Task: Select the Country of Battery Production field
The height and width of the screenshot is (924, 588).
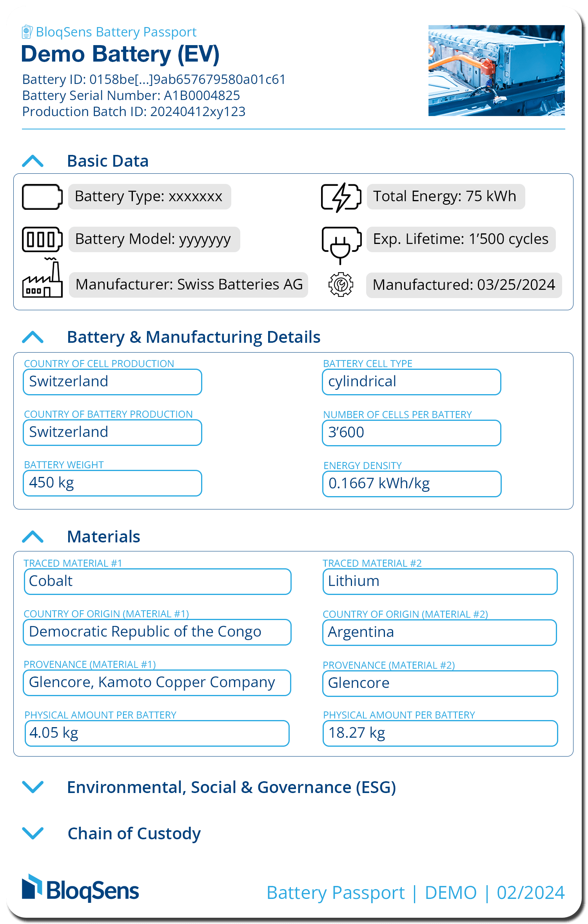Action: (x=113, y=433)
